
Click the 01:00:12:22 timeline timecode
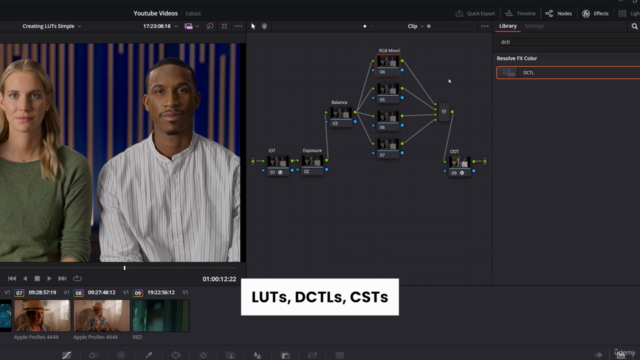(219, 279)
